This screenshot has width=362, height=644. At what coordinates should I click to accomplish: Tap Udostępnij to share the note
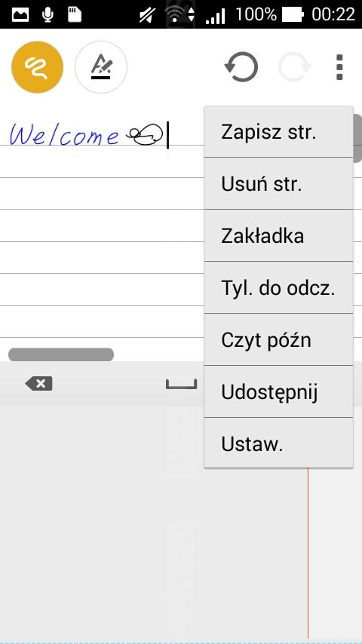(278, 392)
